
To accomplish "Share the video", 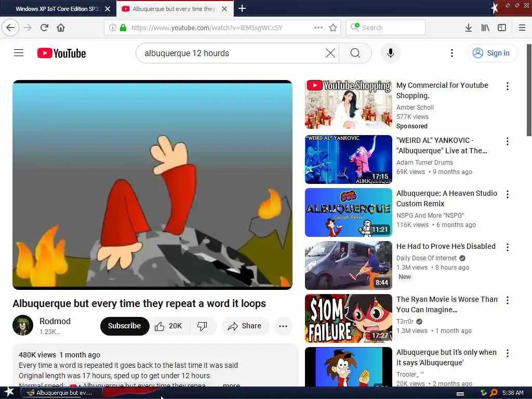I will pos(246,326).
